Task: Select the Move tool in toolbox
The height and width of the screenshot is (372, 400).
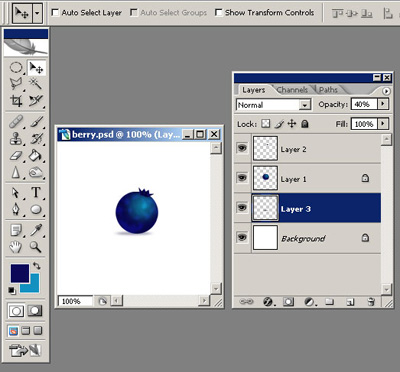Action: pos(36,68)
